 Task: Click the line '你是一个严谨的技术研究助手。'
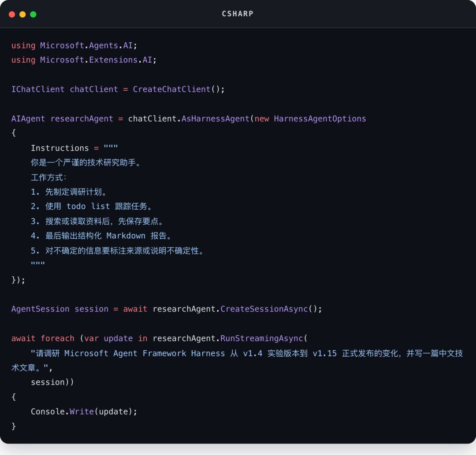click(x=86, y=163)
